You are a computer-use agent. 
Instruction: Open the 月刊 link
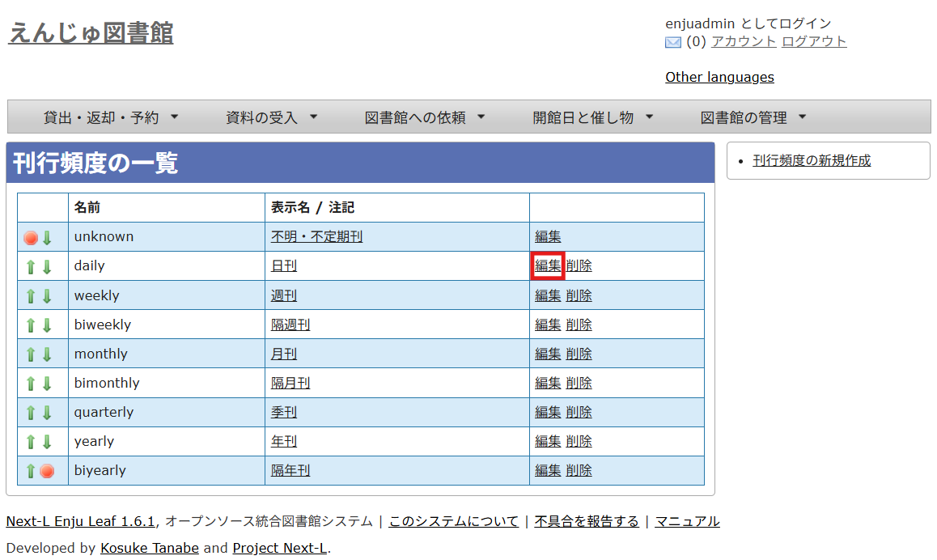284,354
